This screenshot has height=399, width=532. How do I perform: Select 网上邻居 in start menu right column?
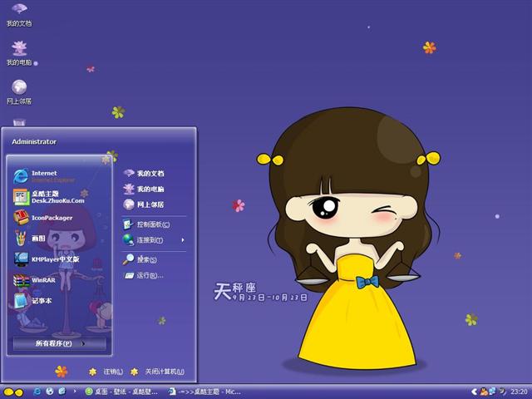pos(144,204)
